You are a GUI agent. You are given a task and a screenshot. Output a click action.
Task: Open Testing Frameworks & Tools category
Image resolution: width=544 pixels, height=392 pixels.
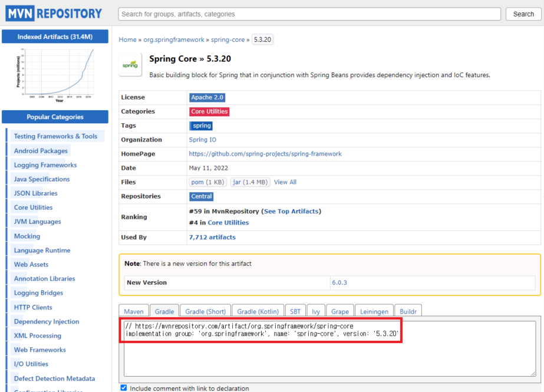[55, 136]
